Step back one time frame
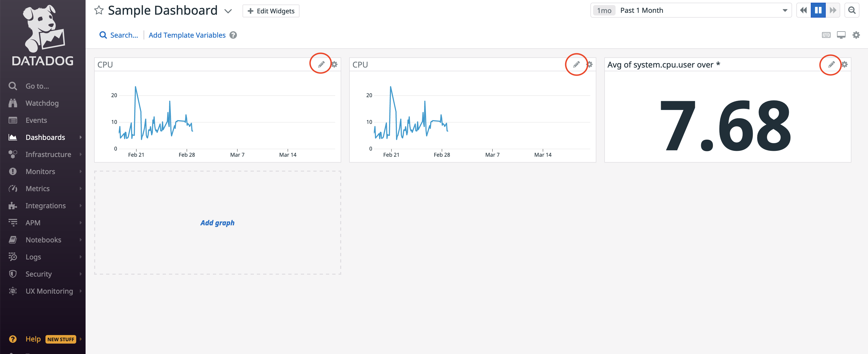The width and height of the screenshot is (868, 354). point(803,10)
